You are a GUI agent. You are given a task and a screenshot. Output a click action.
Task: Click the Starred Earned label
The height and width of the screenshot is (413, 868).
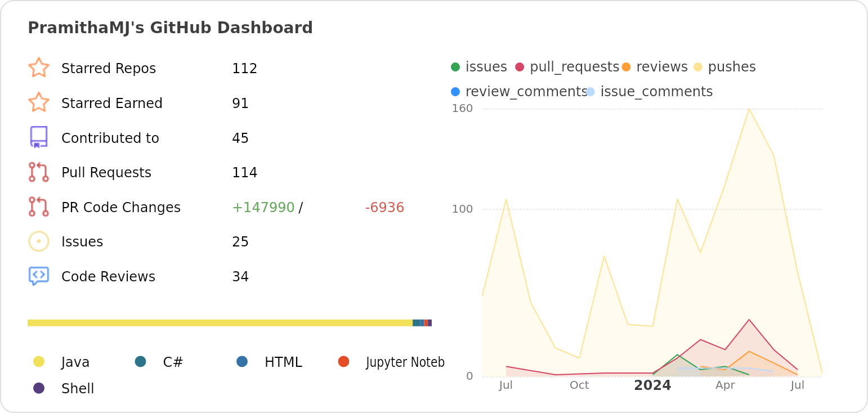(112, 103)
